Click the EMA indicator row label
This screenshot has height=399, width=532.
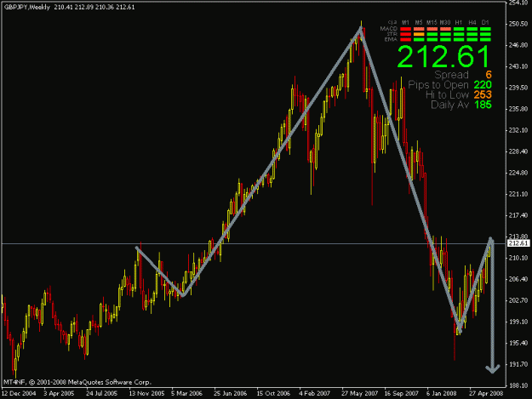391,40
